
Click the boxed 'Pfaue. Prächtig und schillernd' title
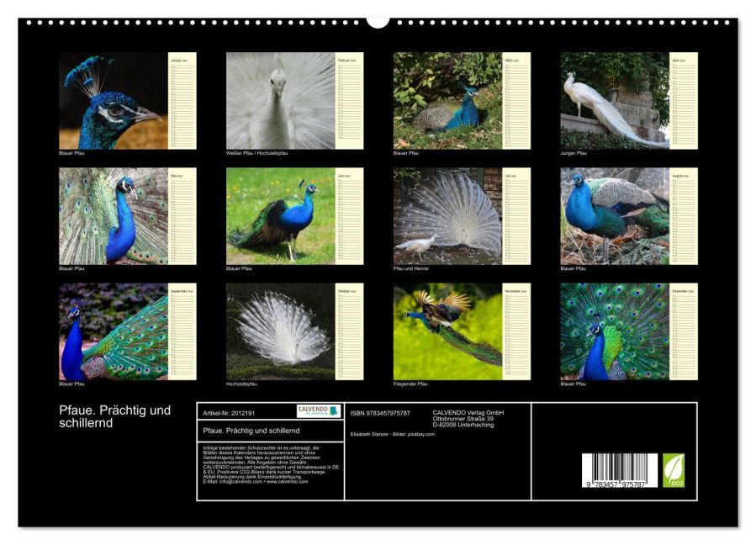251,431
